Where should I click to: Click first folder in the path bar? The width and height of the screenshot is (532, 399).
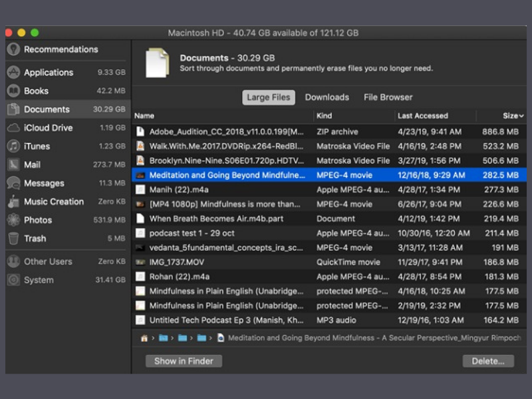(x=164, y=338)
